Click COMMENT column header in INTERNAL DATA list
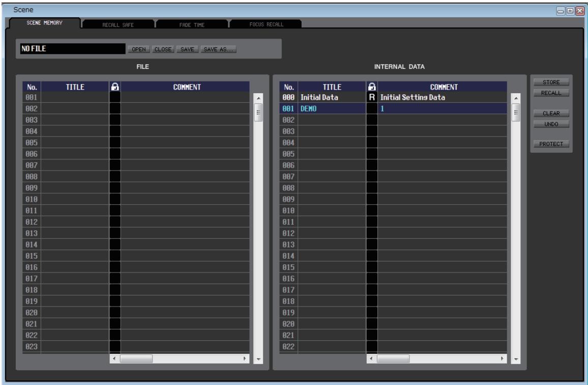 [443, 87]
